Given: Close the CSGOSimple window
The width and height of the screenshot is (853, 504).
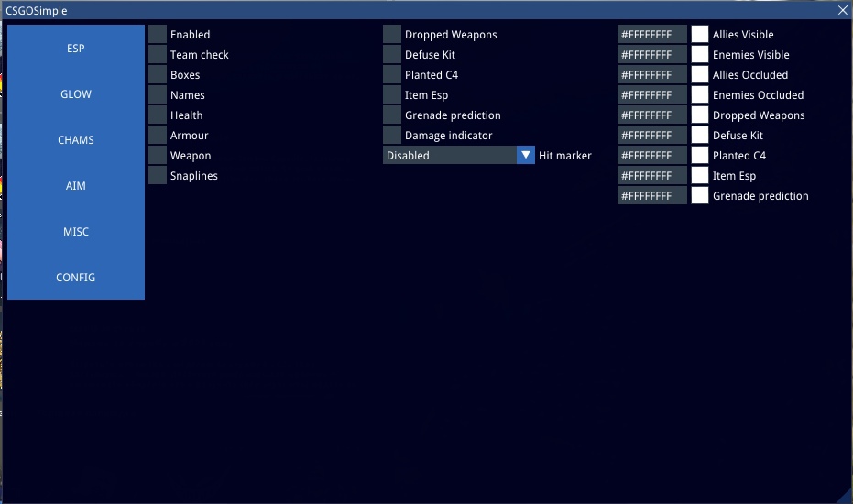Looking at the screenshot, I should [x=843, y=10].
